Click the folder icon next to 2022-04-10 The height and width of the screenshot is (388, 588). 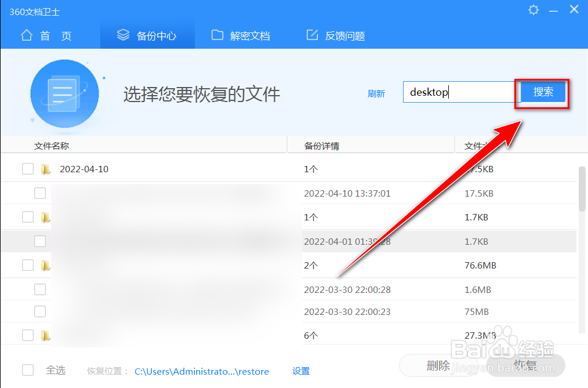pos(46,169)
